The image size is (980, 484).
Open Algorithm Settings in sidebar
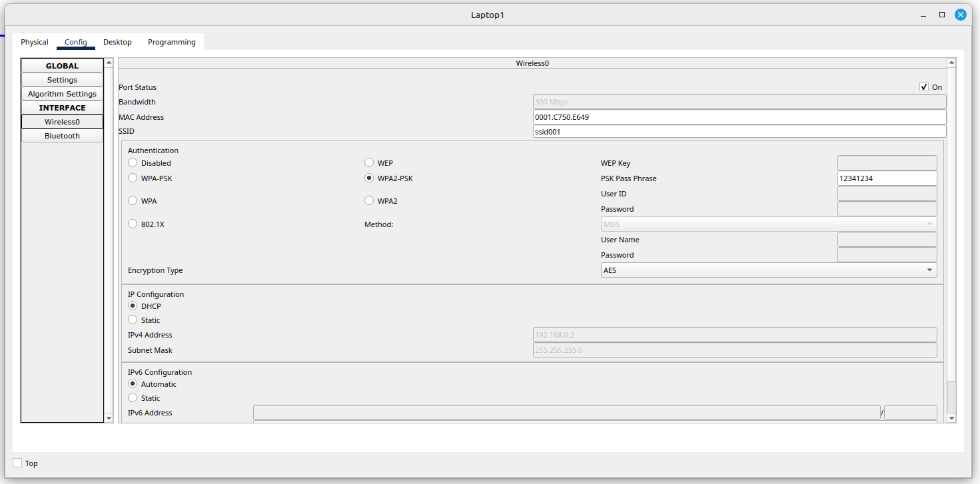62,94
